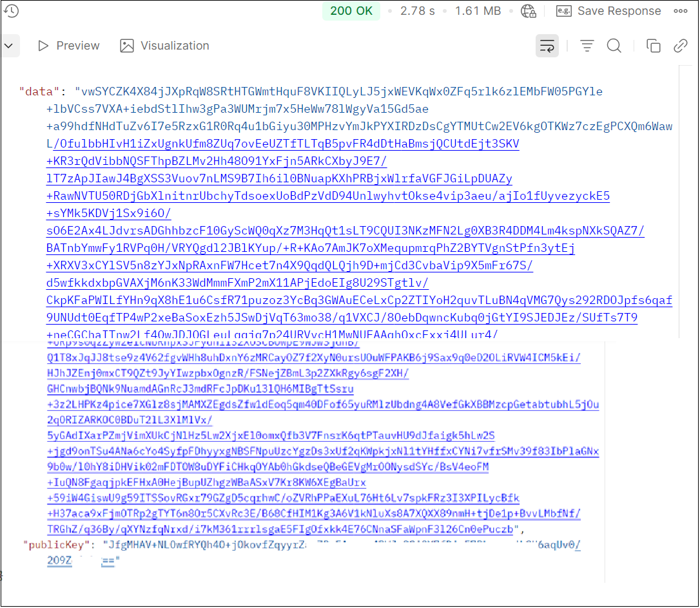The image size is (700, 608).
Task: Switch to the Preview tab
Action: point(69,46)
